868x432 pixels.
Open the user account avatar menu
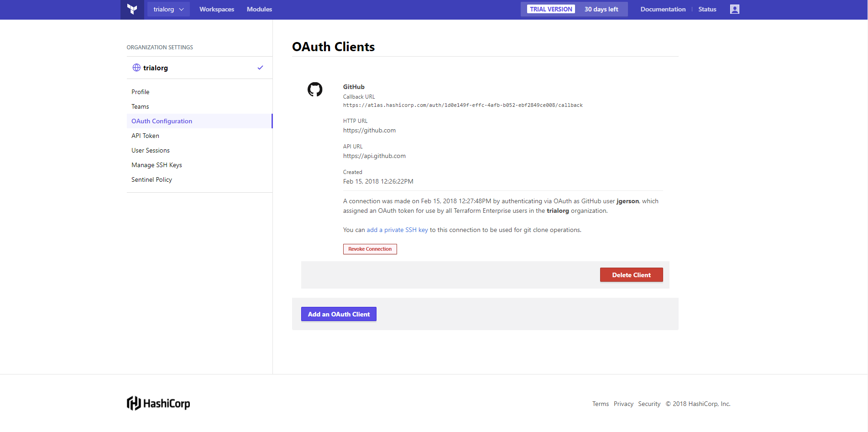734,9
